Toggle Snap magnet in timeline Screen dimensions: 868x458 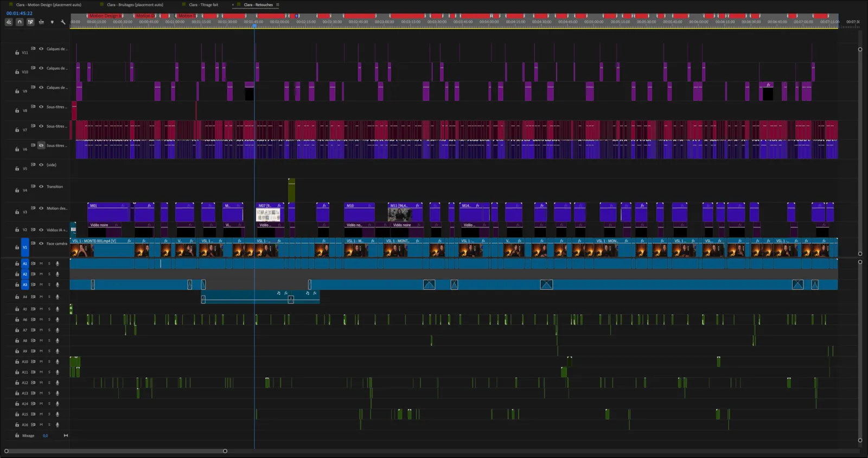click(x=20, y=22)
